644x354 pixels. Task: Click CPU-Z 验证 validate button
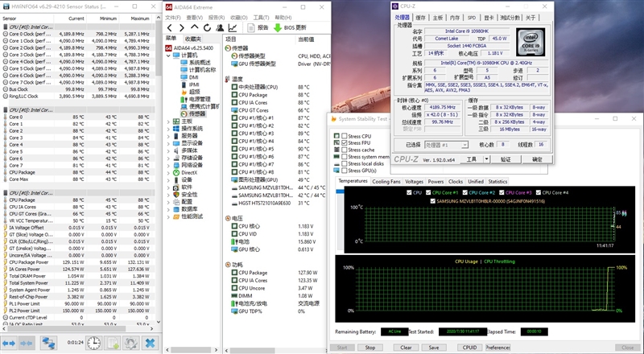506,159
